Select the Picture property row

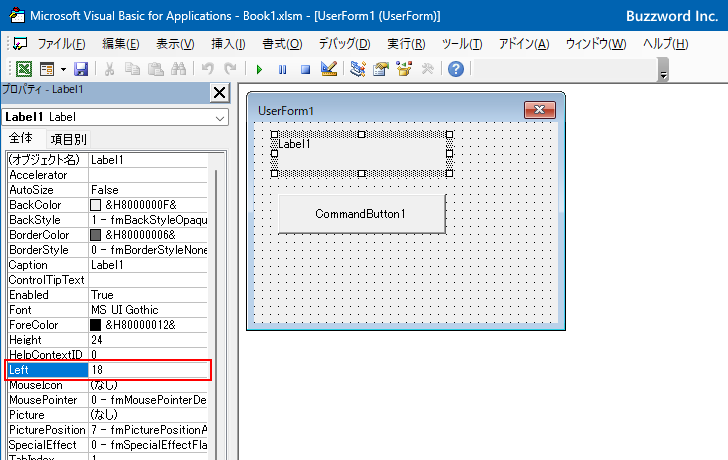coord(108,415)
